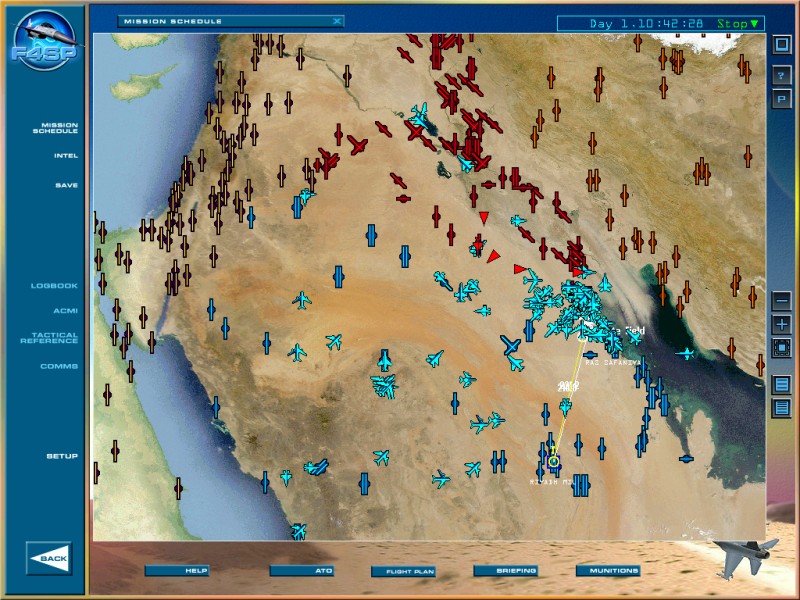Select the large red crossed aircraft icon
800x600 pixels.
(x=358, y=145)
